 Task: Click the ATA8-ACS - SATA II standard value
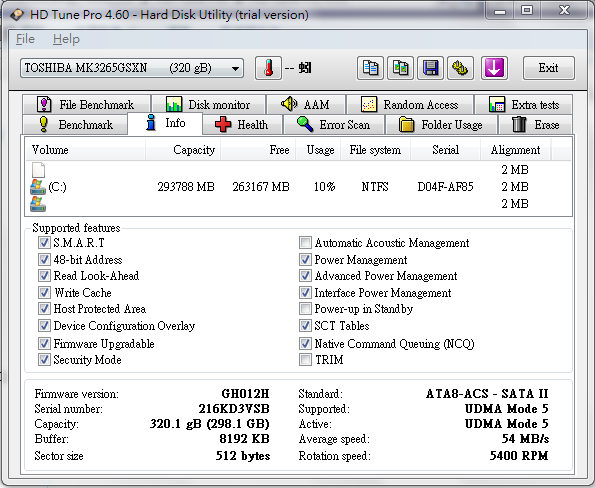click(487, 394)
